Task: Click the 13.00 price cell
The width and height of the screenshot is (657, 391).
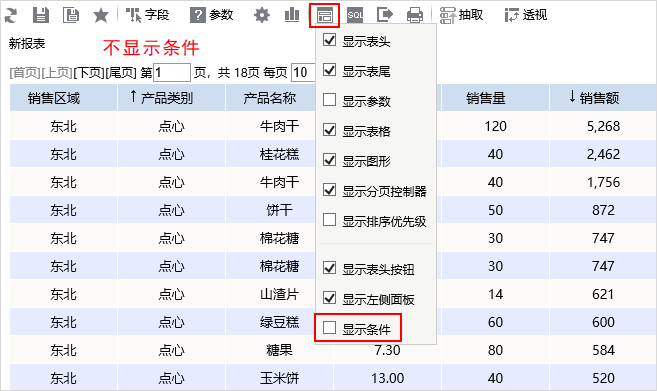Action: pos(387,378)
